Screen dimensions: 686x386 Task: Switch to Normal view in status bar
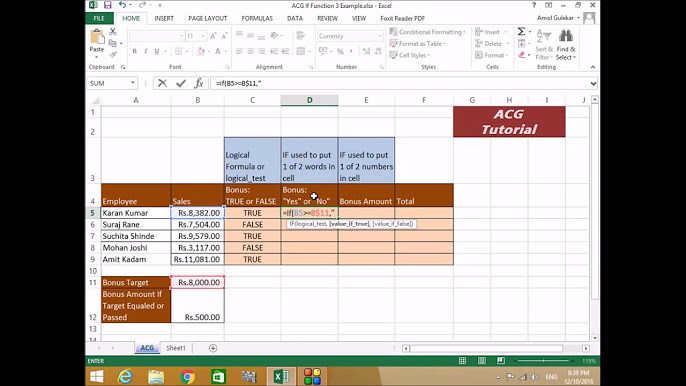coord(462,361)
